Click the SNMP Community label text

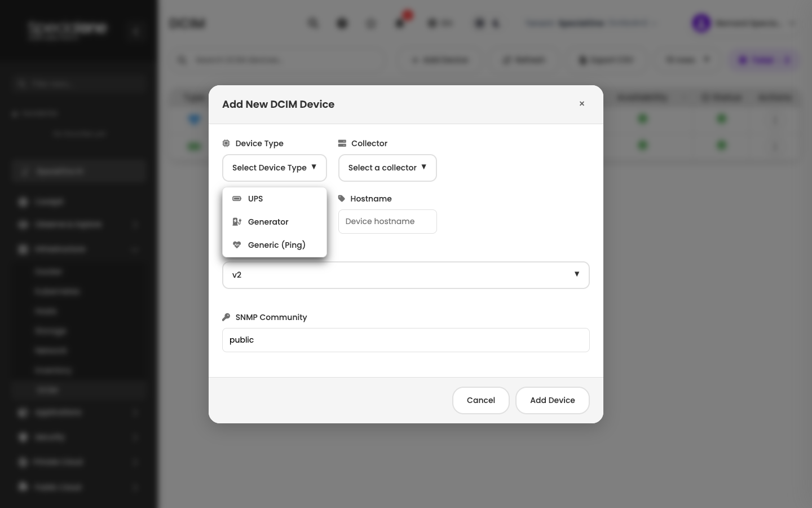click(271, 317)
